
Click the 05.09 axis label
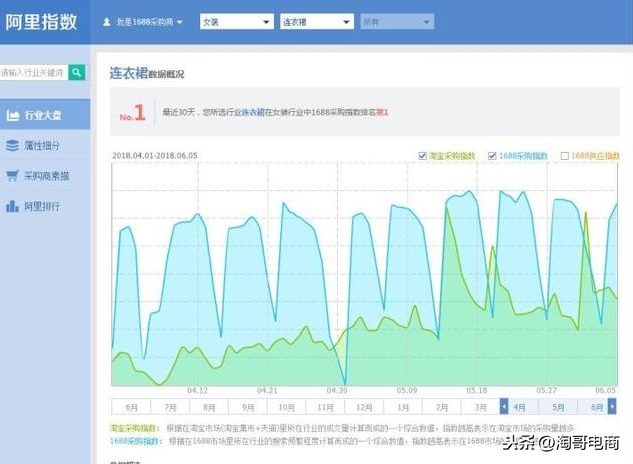[407, 391]
